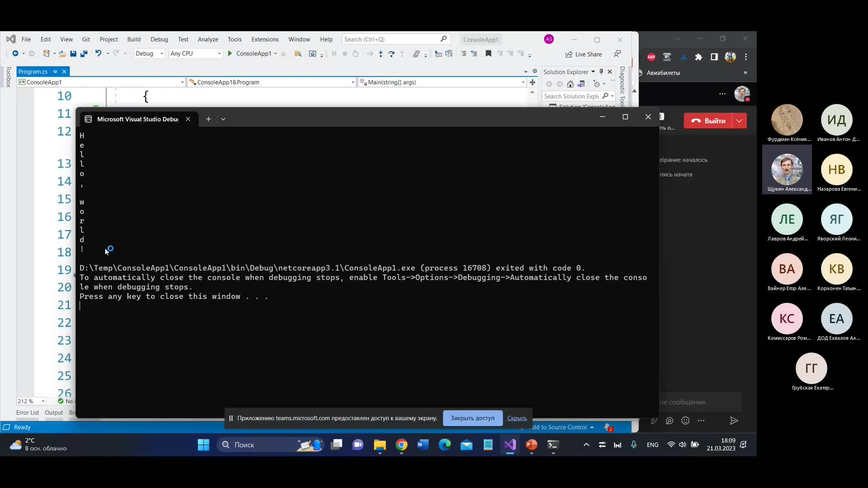Click Save All in Visual Studio toolbar
The width and height of the screenshot is (868, 488).
(x=84, y=53)
